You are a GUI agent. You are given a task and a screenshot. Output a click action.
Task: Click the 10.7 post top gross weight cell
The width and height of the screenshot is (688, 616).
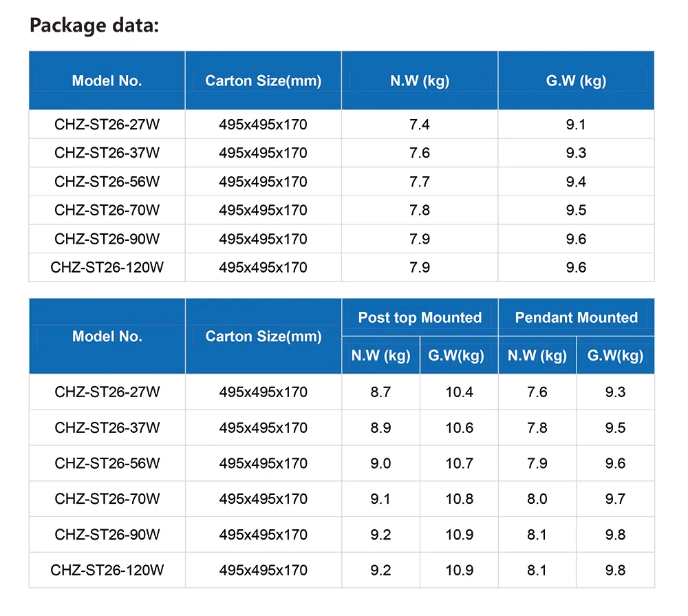pyautogui.click(x=459, y=464)
